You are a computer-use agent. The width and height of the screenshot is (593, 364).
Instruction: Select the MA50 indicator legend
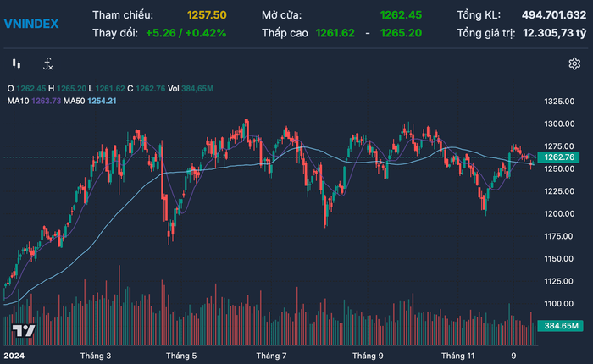click(90, 101)
